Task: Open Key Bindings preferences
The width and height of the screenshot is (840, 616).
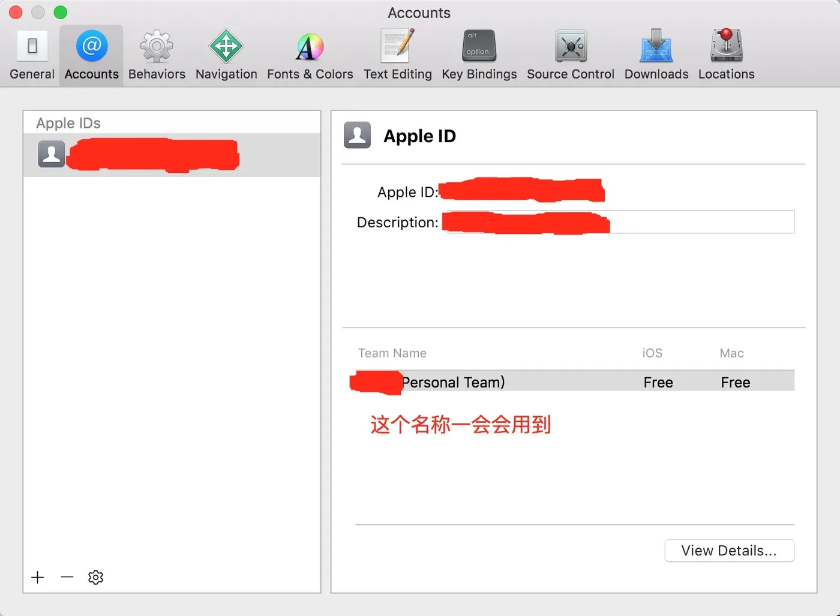Action: (x=479, y=56)
